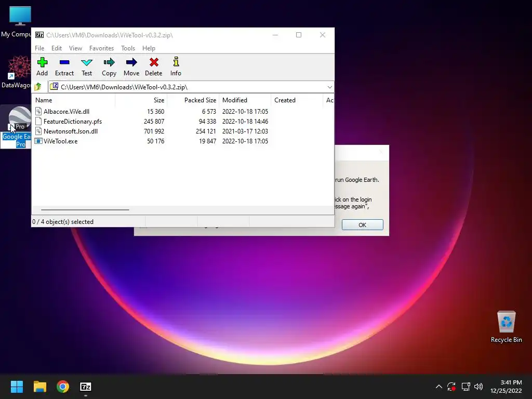Select the ViVeTool.exe file icon
The image size is (532, 399).
click(38, 141)
